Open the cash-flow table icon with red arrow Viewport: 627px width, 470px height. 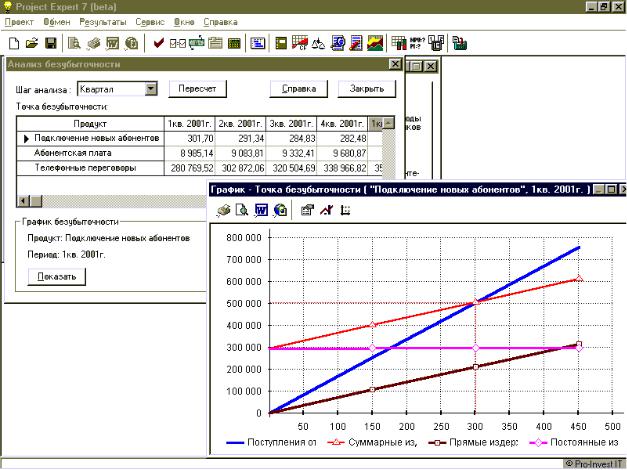click(300, 43)
